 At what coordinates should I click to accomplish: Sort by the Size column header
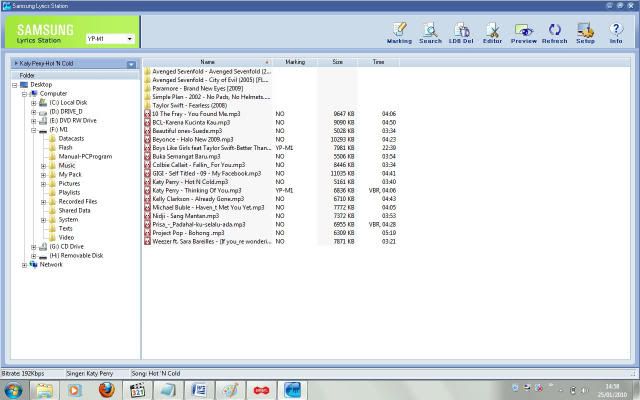(338, 62)
